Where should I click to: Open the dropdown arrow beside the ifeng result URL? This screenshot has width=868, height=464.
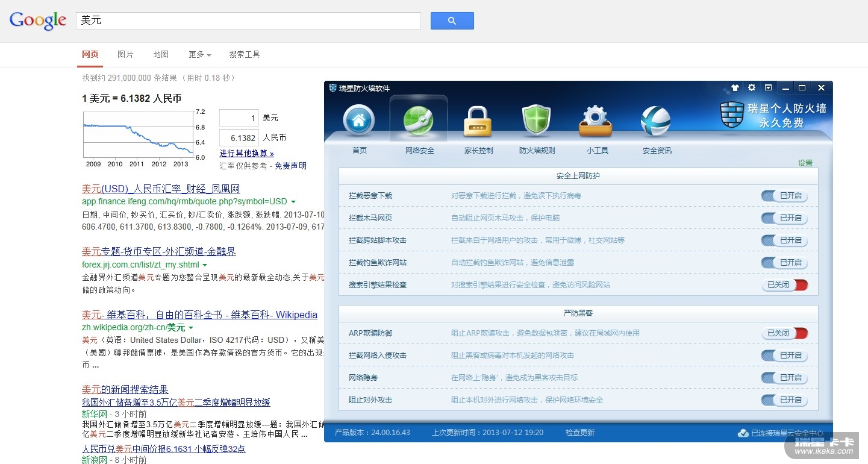click(293, 201)
